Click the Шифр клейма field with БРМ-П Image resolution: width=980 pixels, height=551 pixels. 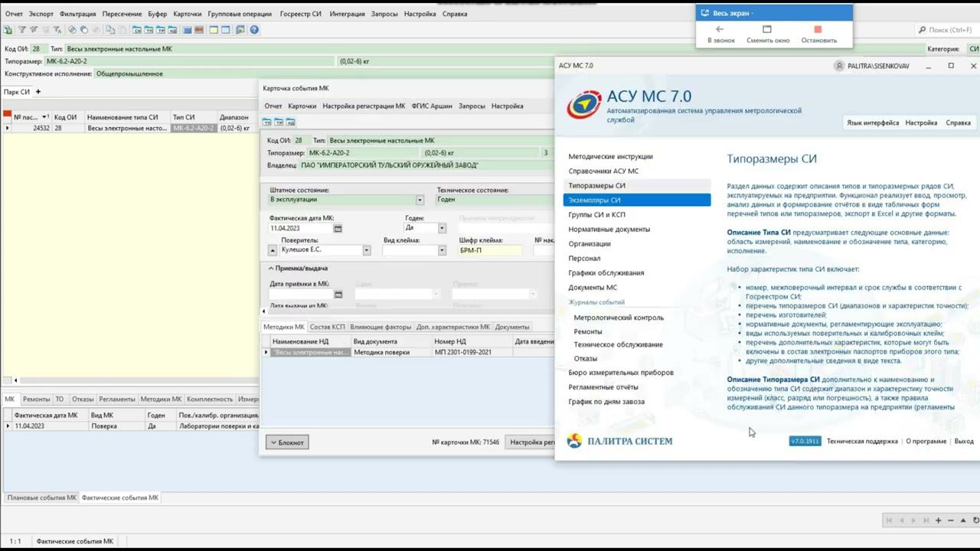pos(490,250)
